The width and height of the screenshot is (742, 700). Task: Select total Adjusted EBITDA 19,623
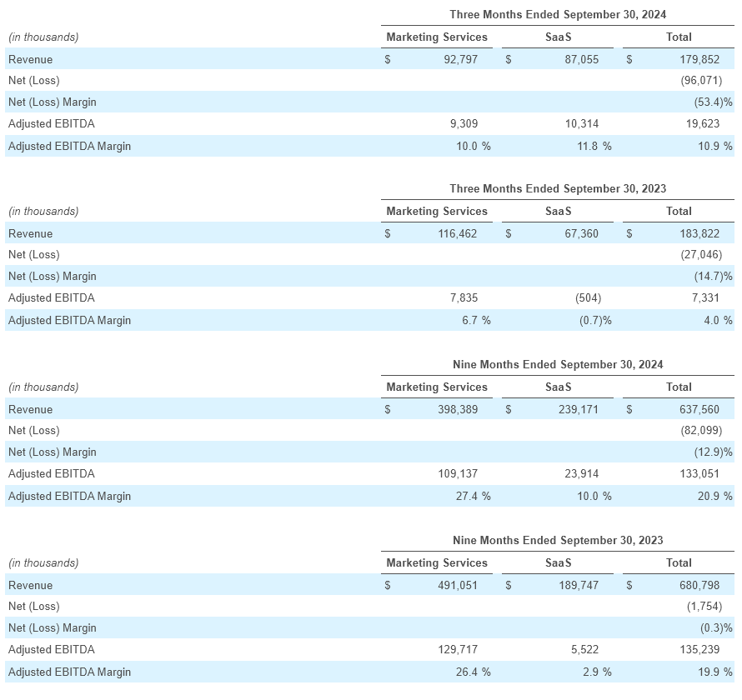[x=703, y=124]
